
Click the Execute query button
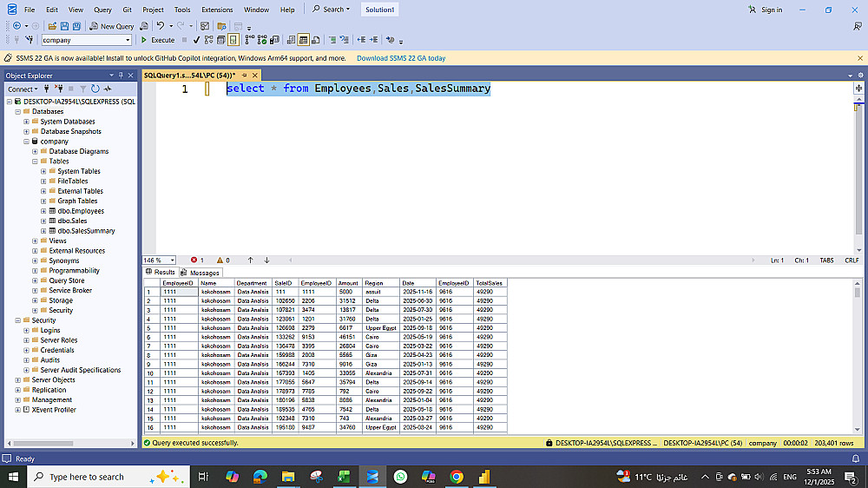point(158,40)
